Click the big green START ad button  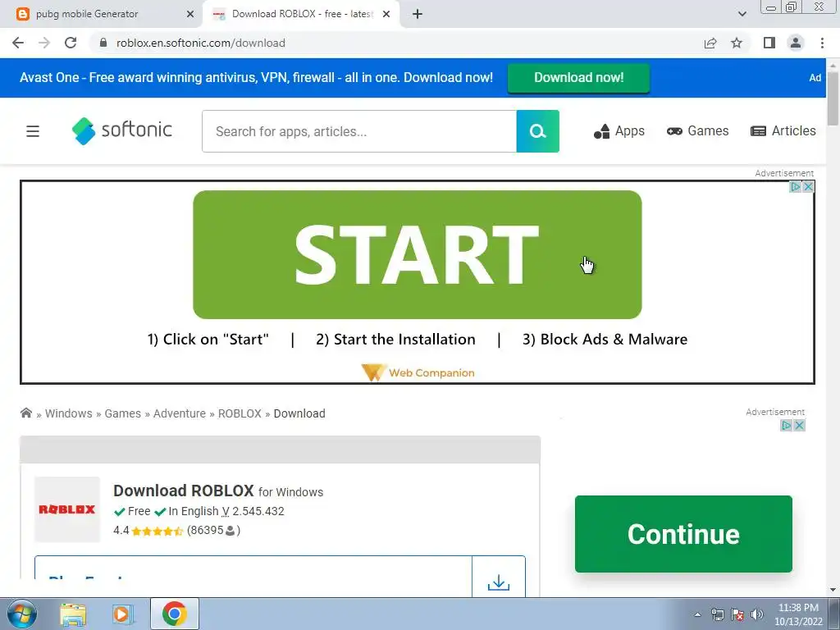(418, 254)
